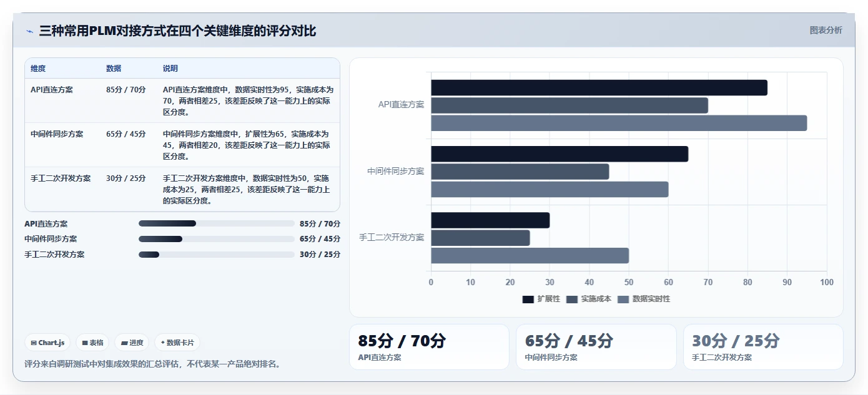The width and height of the screenshot is (868, 395).
Task: Click the 手工二次开发方案 chart axis label
Action: 392,238
